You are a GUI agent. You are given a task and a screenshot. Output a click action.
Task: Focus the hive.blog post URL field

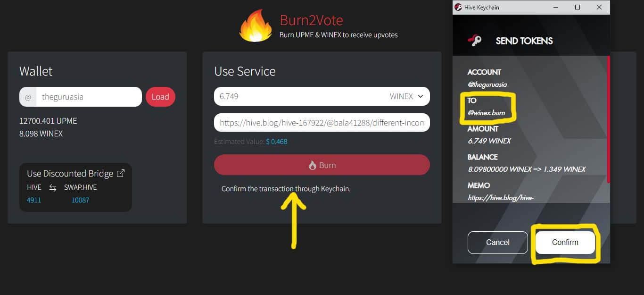coord(322,122)
